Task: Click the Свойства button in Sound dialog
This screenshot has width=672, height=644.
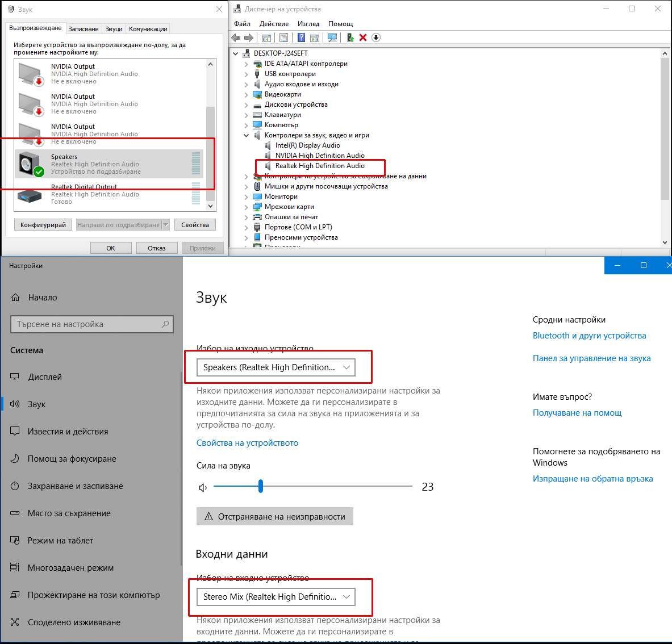Action: click(195, 225)
